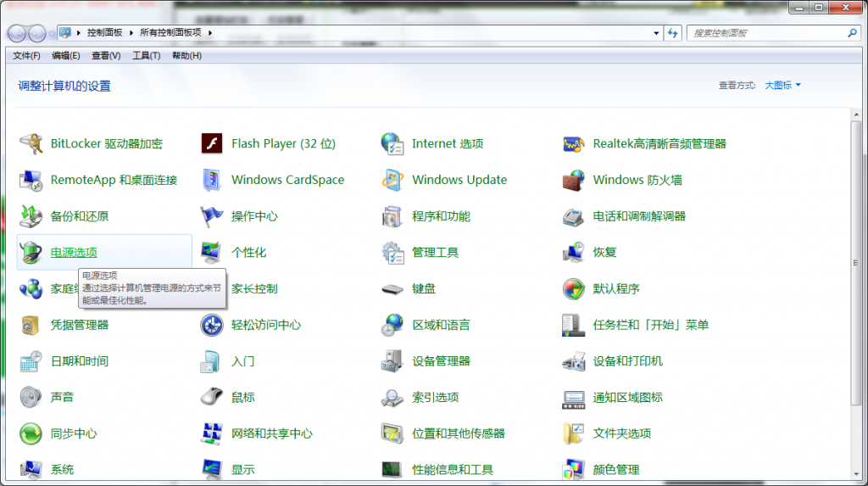Open the Windows CardSpace icon
Image resolution: width=868 pixels, height=486 pixels.
tap(211, 180)
